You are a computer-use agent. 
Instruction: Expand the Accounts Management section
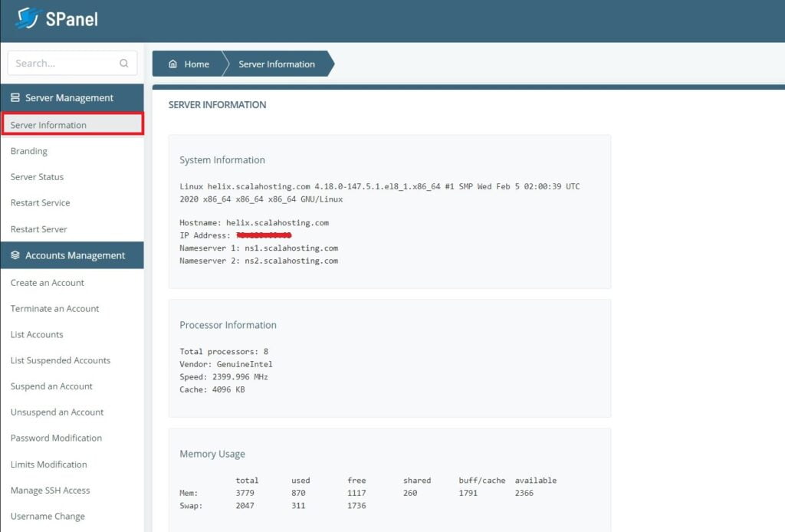(72, 255)
